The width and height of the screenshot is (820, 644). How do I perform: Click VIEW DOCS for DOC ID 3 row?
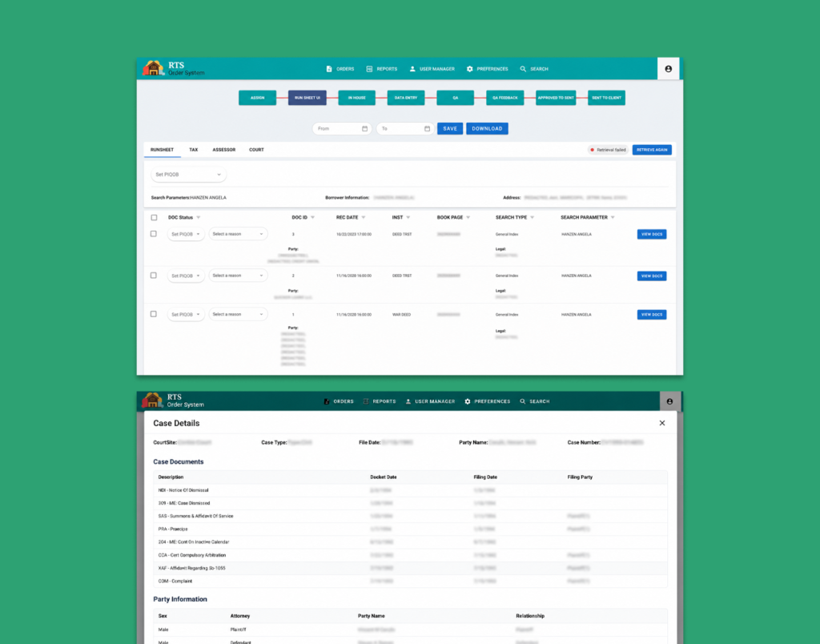[652, 235]
